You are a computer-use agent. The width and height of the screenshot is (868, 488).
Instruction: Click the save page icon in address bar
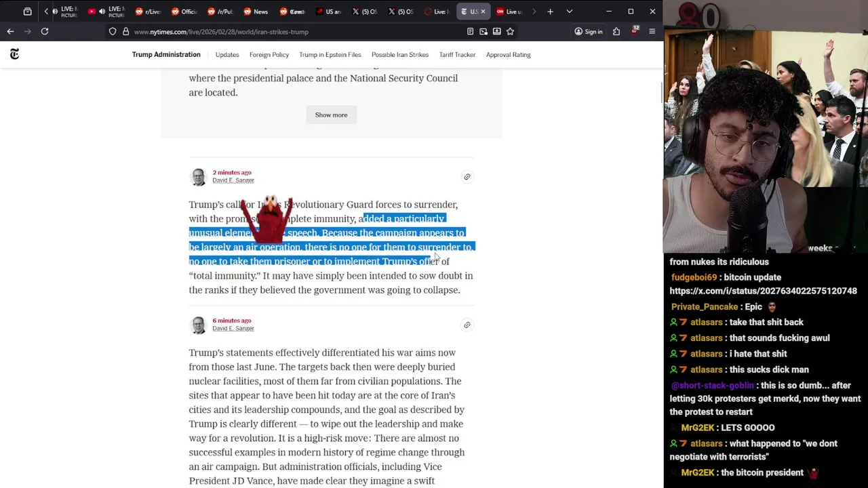tap(496, 31)
